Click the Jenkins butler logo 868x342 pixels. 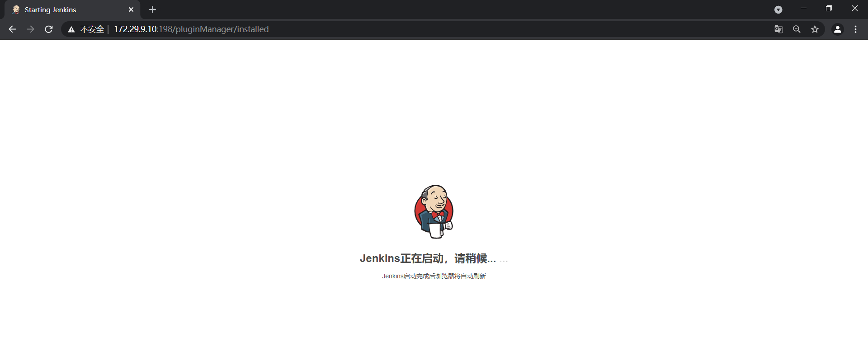coord(434,211)
